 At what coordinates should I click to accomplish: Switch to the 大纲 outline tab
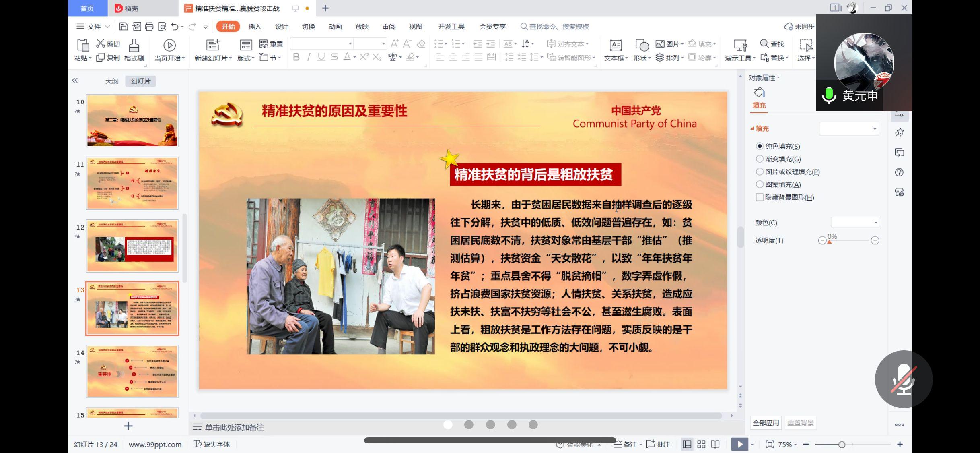click(112, 81)
